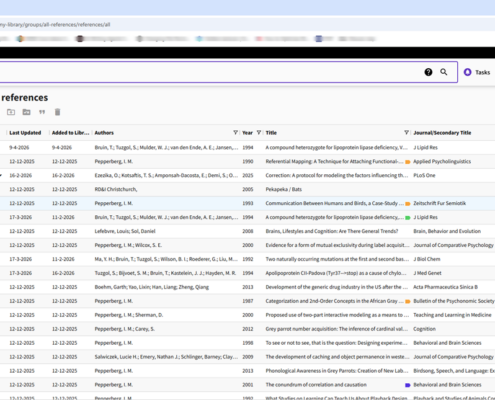Select Brains, Lifestyles and Cognition reference title

pos(332,231)
